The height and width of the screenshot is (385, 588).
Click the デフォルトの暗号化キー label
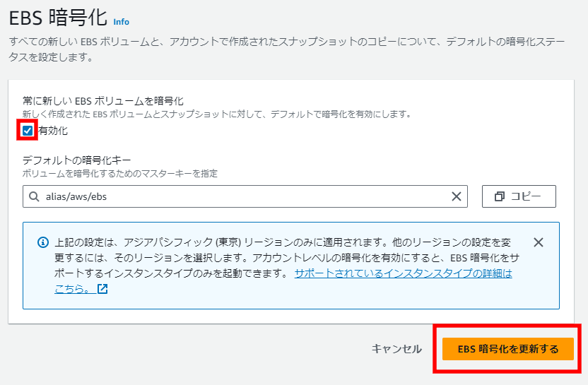[77, 160]
